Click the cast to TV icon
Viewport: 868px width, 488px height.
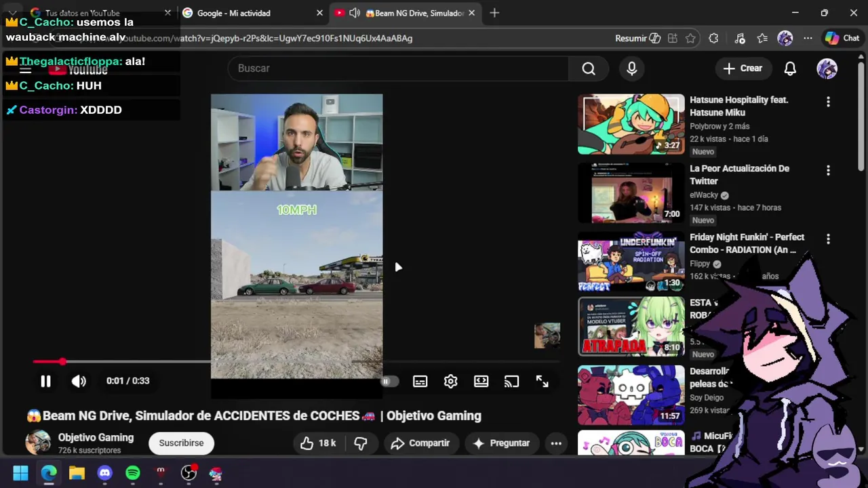click(x=511, y=382)
